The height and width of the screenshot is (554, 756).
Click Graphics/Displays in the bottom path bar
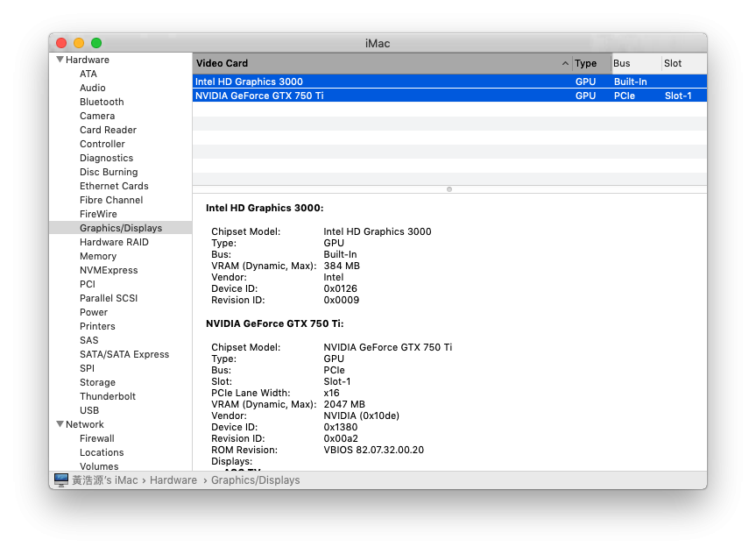pos(256,480)
